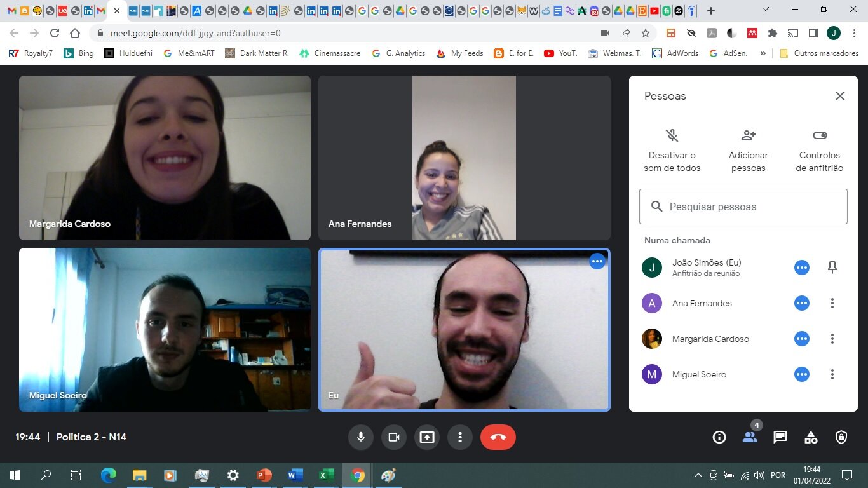Open the activities icon
The image size is (868, 488).
click(811, 437)
